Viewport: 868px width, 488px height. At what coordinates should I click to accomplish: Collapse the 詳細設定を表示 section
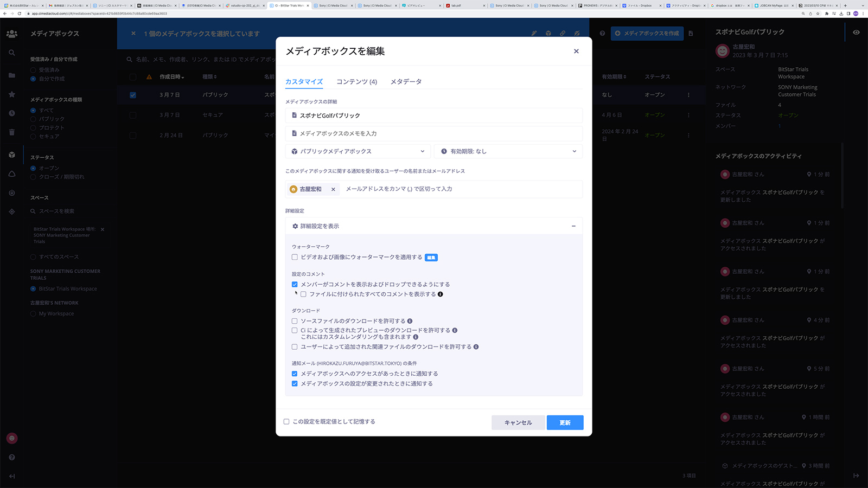point(573,226)
